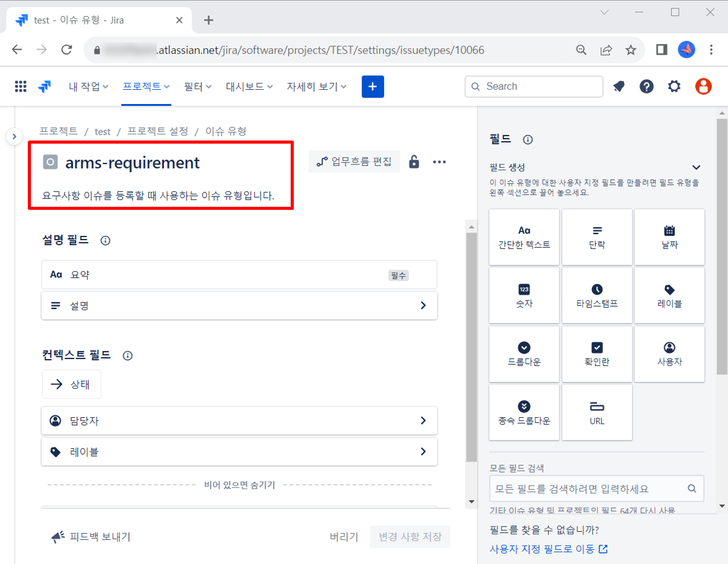This screenshot has height=564, width=728.
Task: Open the 프로젝트 menu in navigation
Action: click(145, 87)
